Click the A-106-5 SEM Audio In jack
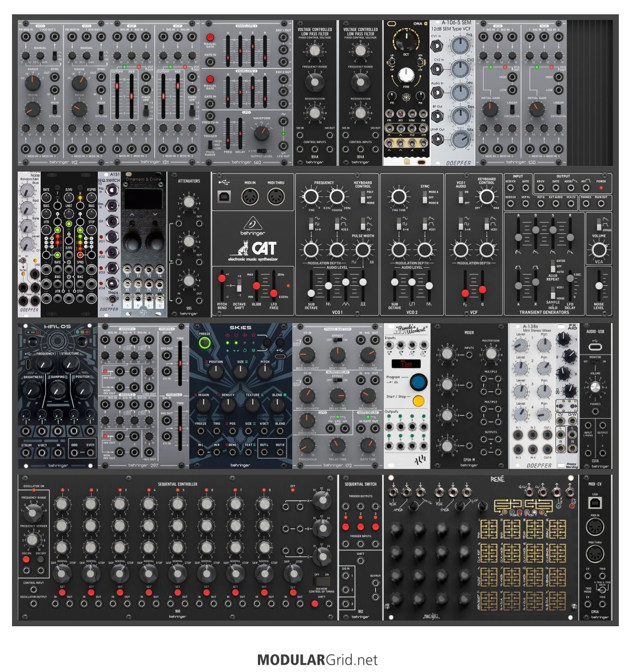This screenshot has width=636, height=672. click(437, 92)
